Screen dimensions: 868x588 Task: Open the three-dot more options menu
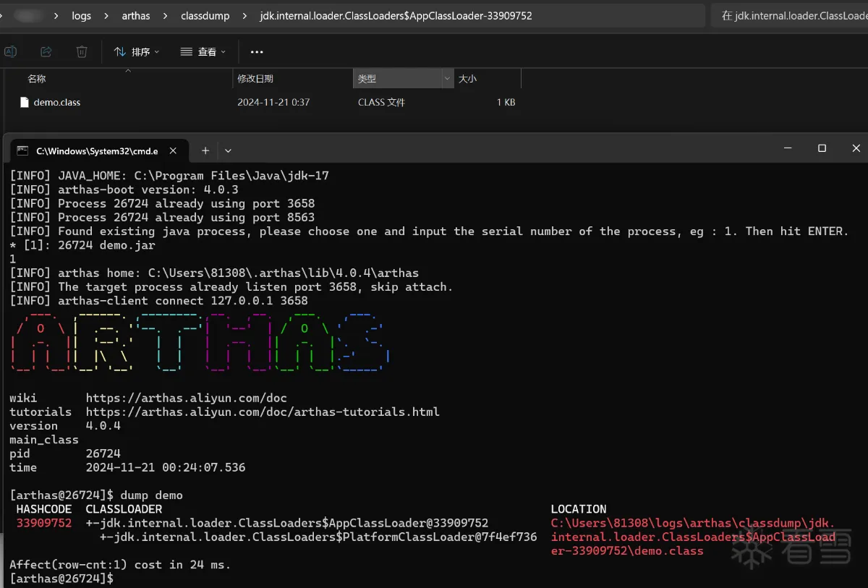(x=257, y=51)
